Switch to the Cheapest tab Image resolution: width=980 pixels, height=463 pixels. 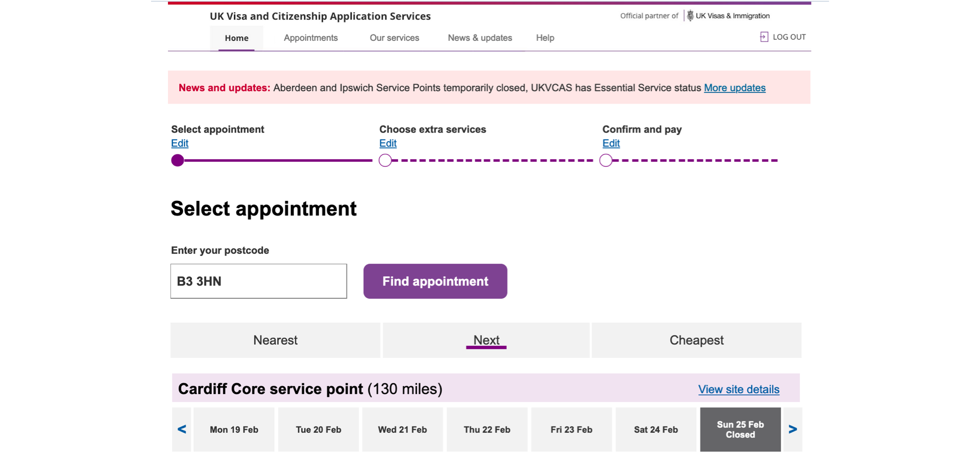pos(697,340)
